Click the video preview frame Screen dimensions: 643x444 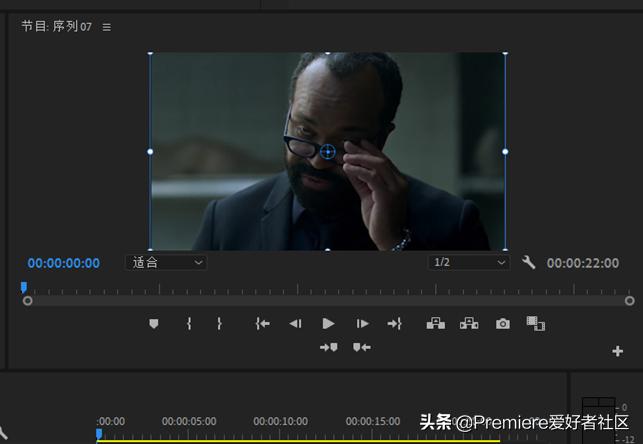(x=328, y=151)
